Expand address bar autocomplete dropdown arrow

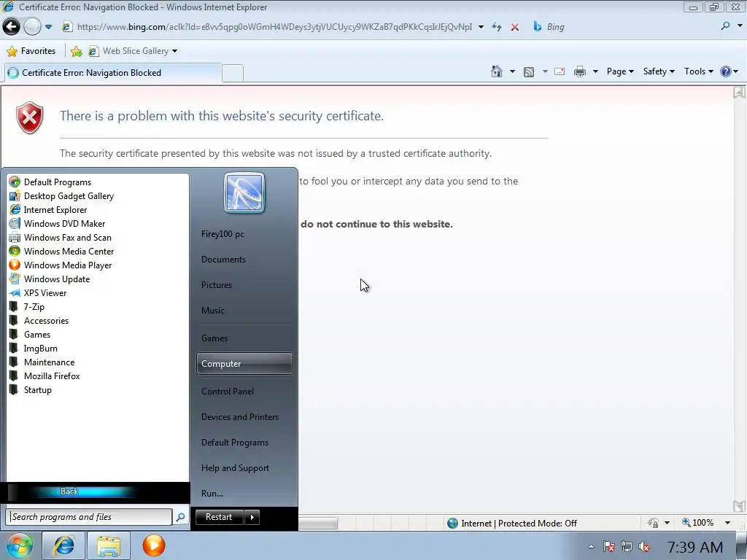click(481, 27)
